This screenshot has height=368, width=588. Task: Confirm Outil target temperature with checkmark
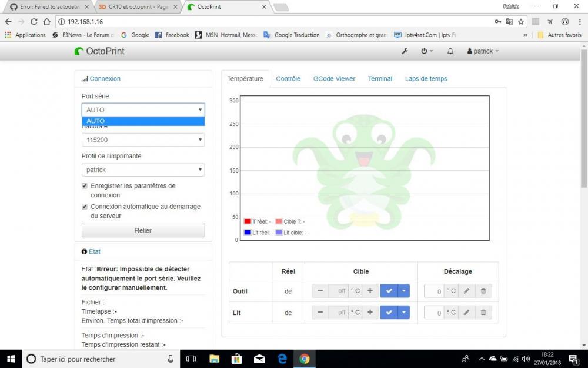[x=389, y=291]
